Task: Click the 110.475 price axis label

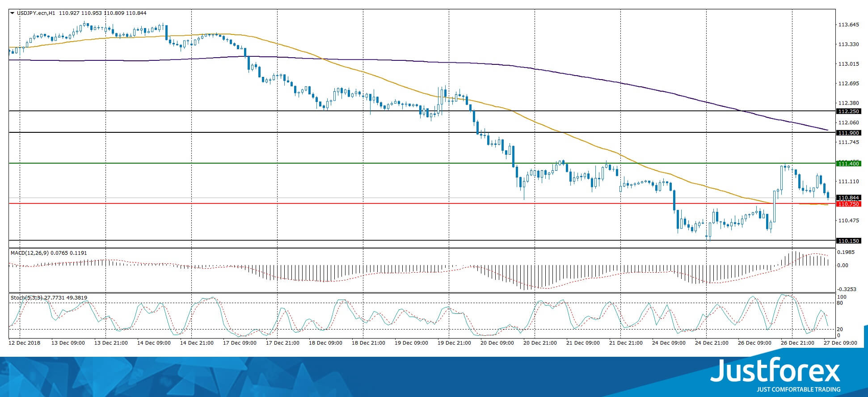Action: tap(849, 220)
